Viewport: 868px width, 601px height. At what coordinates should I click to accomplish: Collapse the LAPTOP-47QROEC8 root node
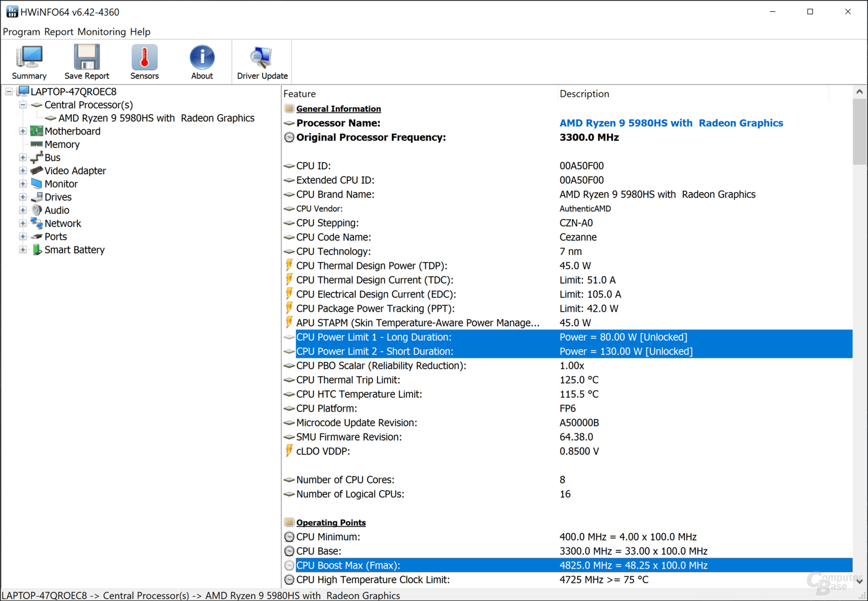click(9, 91)
